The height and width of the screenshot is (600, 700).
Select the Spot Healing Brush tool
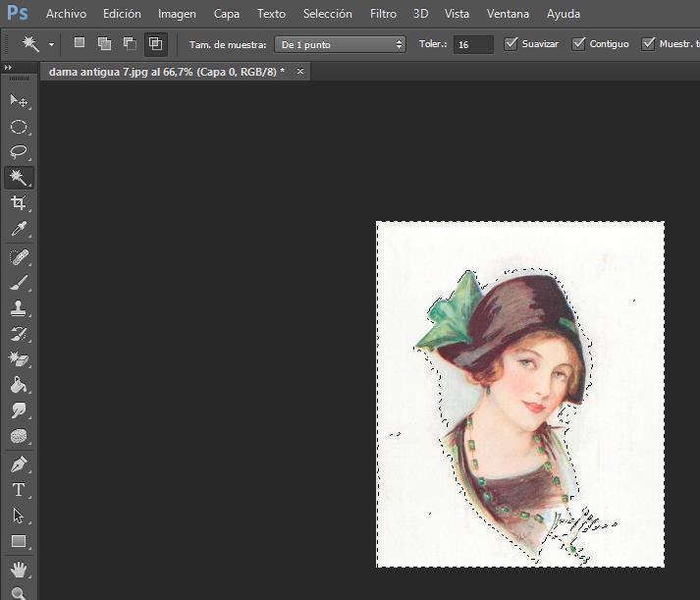pyautogui.click(x=19, y=257)
